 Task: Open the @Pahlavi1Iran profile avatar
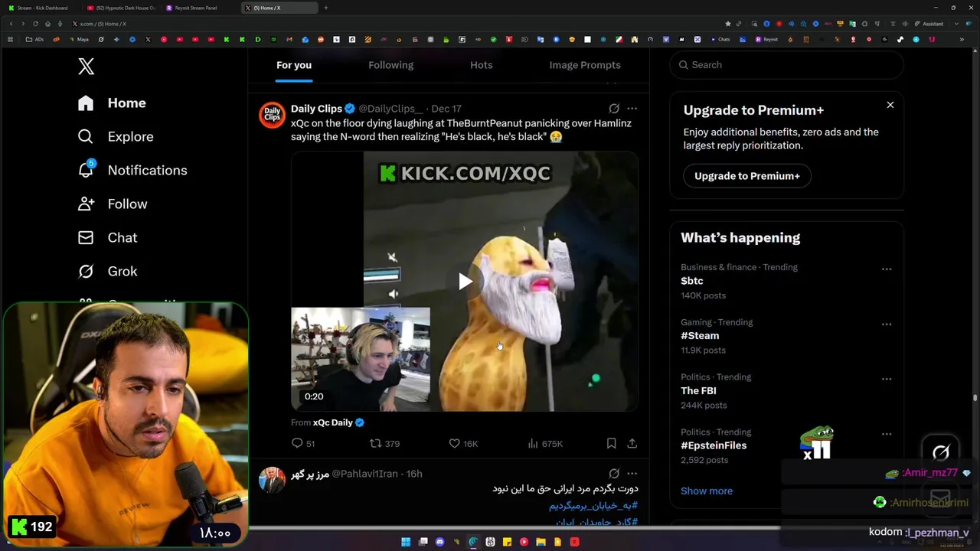pyautogui.click(x=272, y=480)
